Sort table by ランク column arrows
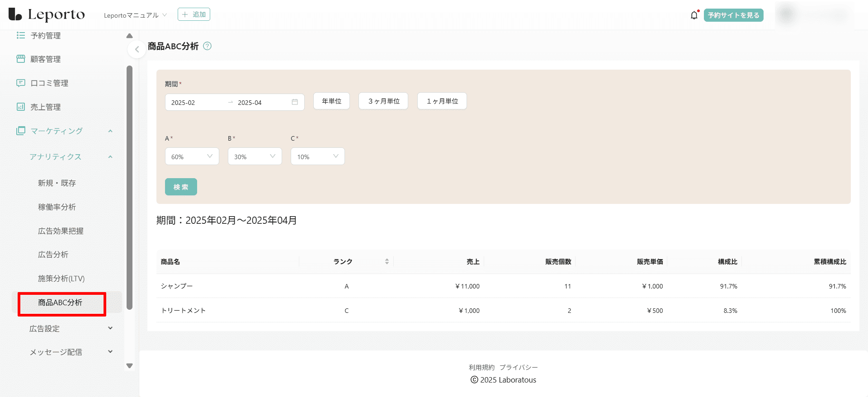 click(x=387, y=261)
